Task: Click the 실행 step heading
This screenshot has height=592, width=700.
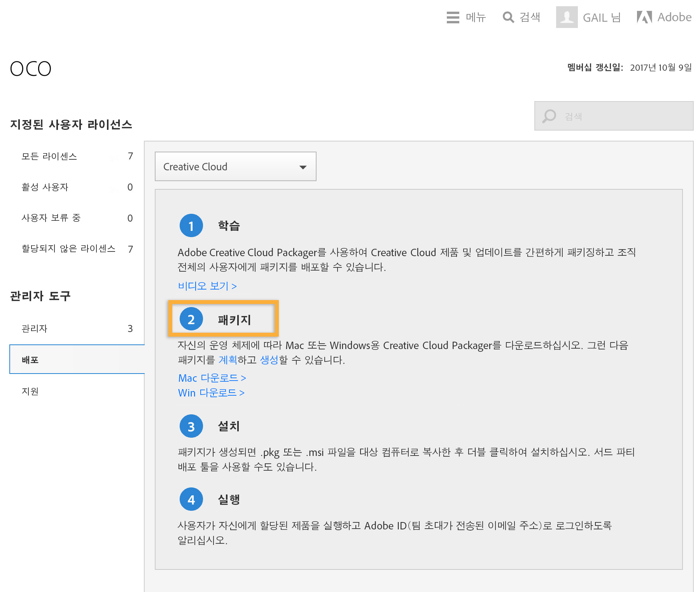Action: pyautogui.click(x=229, y=499)
